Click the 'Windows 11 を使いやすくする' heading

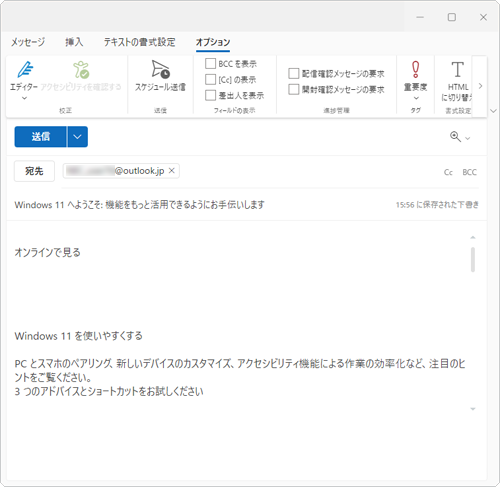[79, 336]
